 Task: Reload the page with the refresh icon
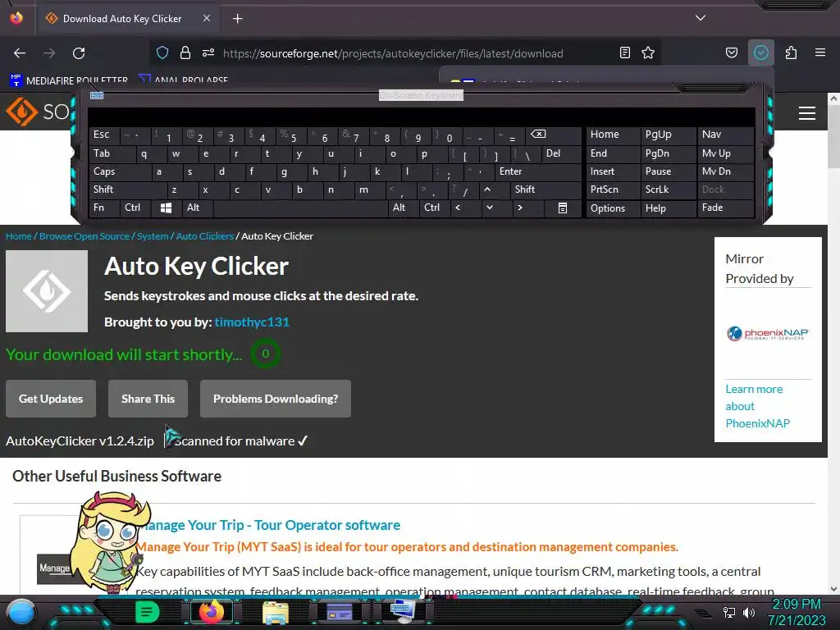[x=79, y=53]
